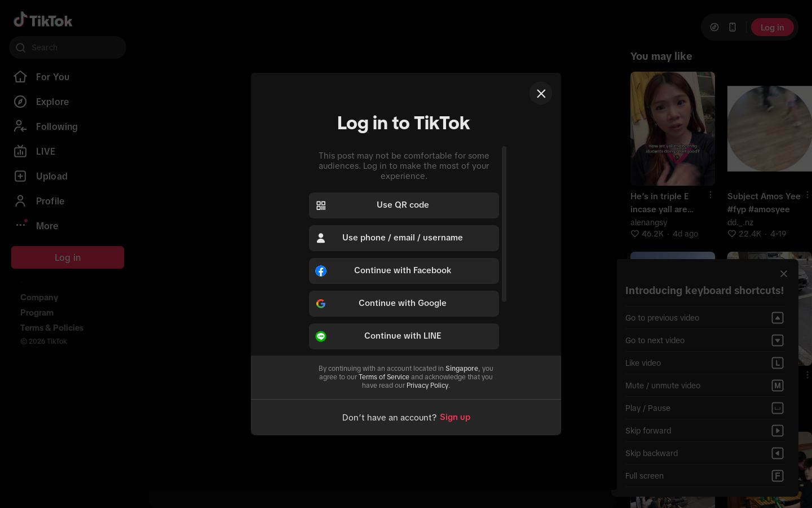Open the circular Subject Amos Yee thumbnail

coord(770,129)
